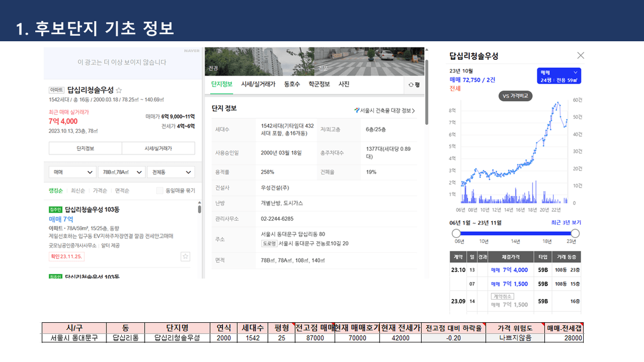
Task: Click the VS 가격비교 button
Action: click(x=515, y=96)
